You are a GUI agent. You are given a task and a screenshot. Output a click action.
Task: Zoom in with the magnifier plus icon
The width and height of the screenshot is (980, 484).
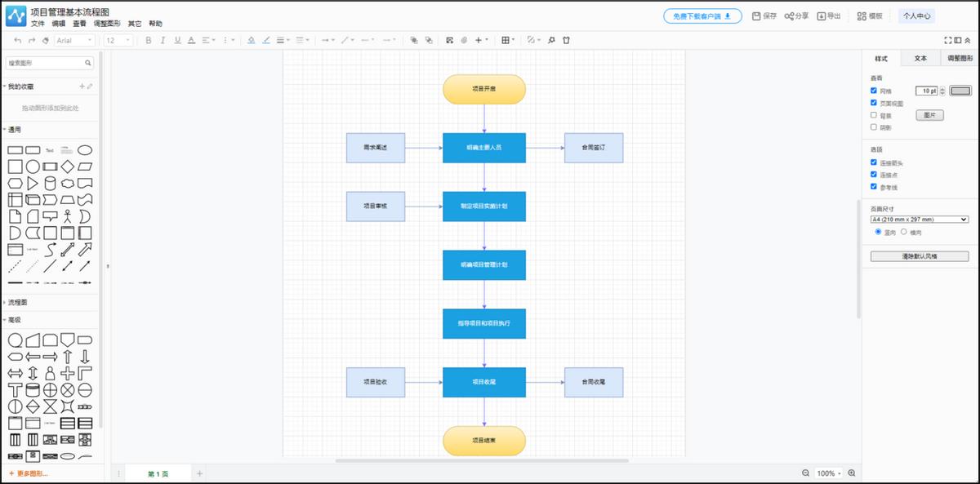point(852,473)
